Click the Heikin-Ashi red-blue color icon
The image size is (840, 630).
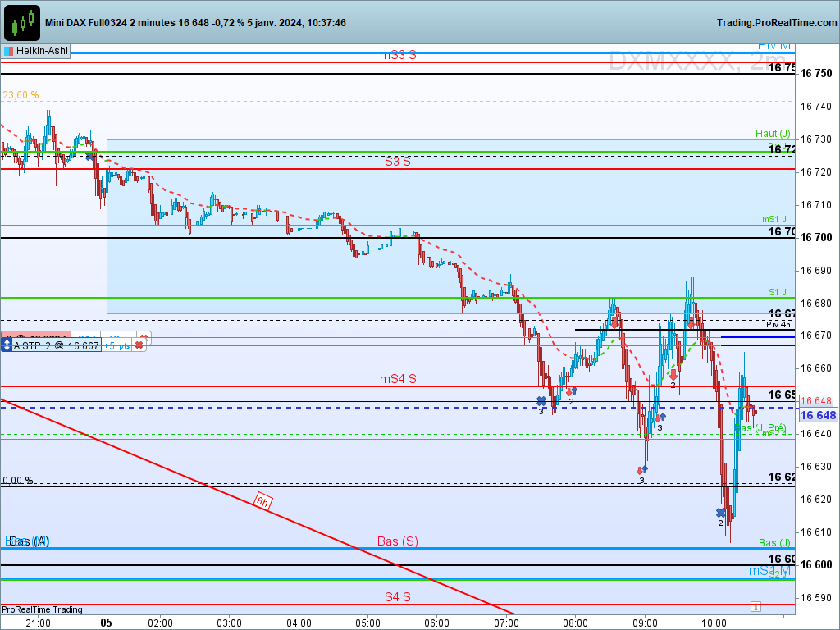click(x=8, y=52)
